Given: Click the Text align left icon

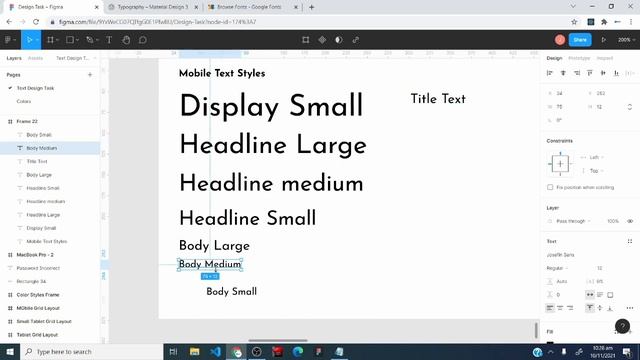Looking at the screenshot, I should (x=550, y=308).
